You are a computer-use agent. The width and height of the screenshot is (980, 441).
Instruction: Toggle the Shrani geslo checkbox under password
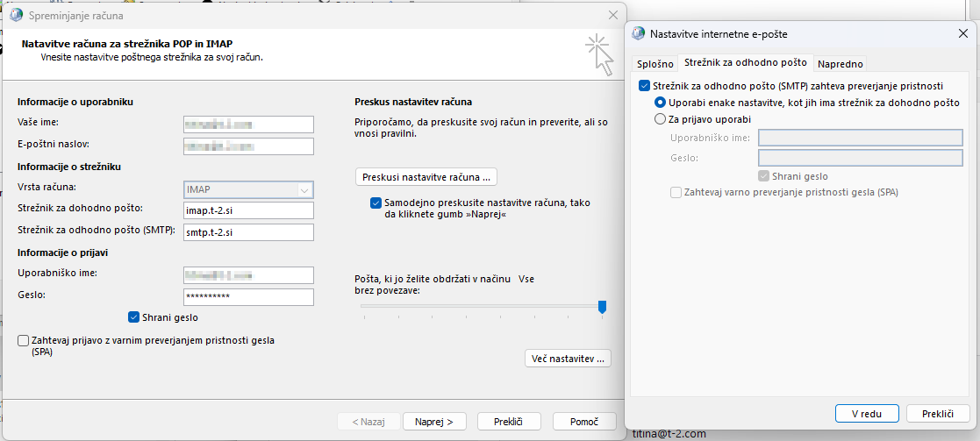(x=134, y=317)
